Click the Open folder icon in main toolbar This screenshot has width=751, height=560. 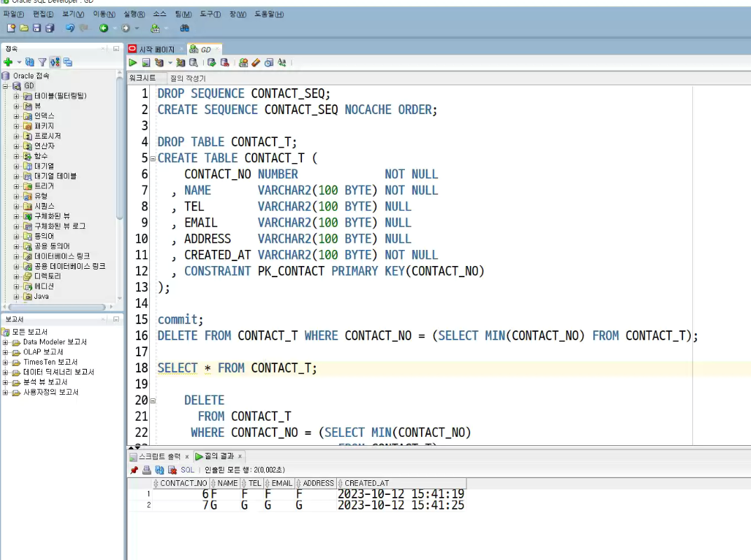24,28
